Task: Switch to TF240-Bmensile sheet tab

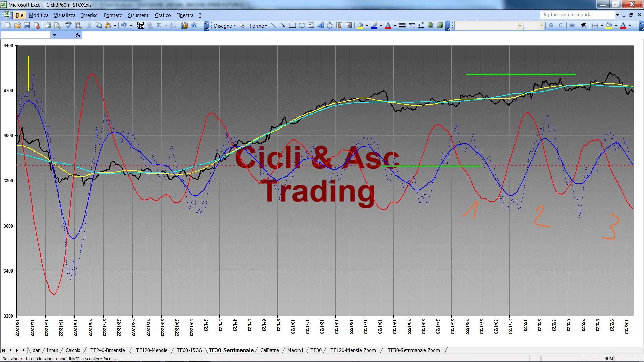Action: tap(107, 350)
